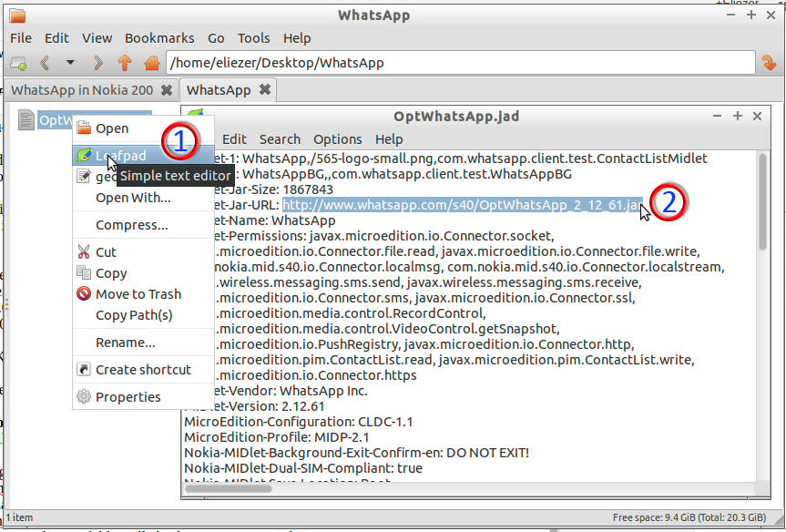The height and width of the screenshot is (532, 786).
Task: Maximize the OptWhatsApp.jad Leafpad window
Action: (x=738, y=116)
